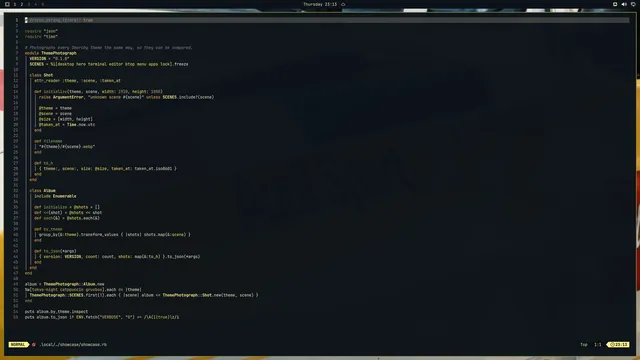
Task: Click the def to_json(*args) line
Action: click(55, 251)
